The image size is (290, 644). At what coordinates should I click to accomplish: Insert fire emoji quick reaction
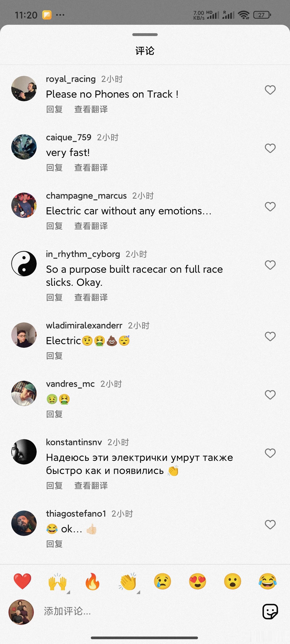(x=92, y=581)
